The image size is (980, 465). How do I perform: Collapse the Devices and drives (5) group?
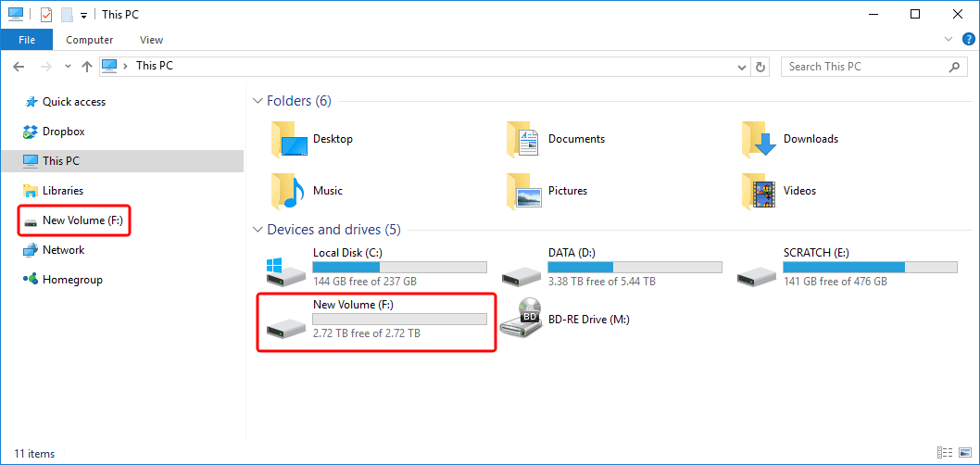click(258, 230)
